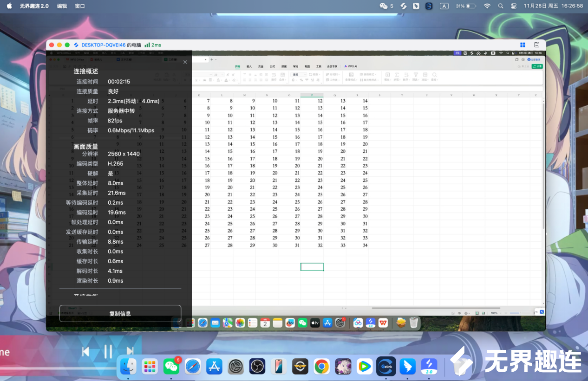588x381 pixels.
Task: Skip to the previous track in the music player
Action: 85,351
